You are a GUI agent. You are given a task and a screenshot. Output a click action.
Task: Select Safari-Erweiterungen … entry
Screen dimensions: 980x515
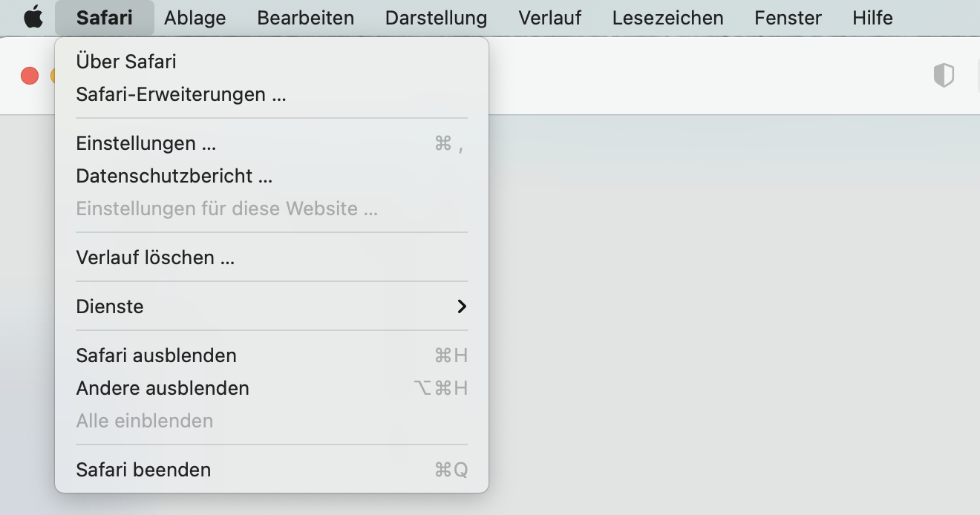click(x=181, y=94)
